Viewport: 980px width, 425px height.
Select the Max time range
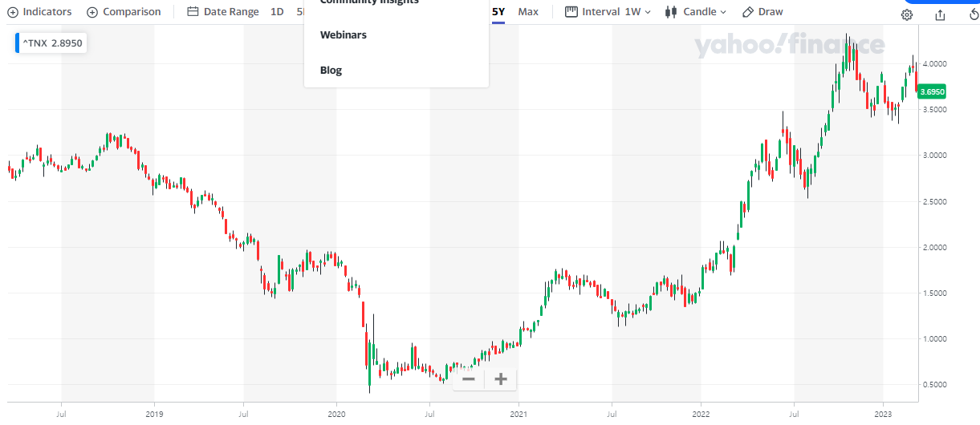(x=528, y=12)
